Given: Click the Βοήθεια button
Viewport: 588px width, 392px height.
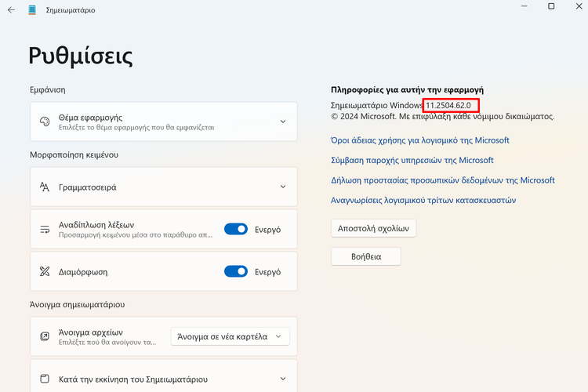Looking at the screenshot, I should tap(366, 256).
